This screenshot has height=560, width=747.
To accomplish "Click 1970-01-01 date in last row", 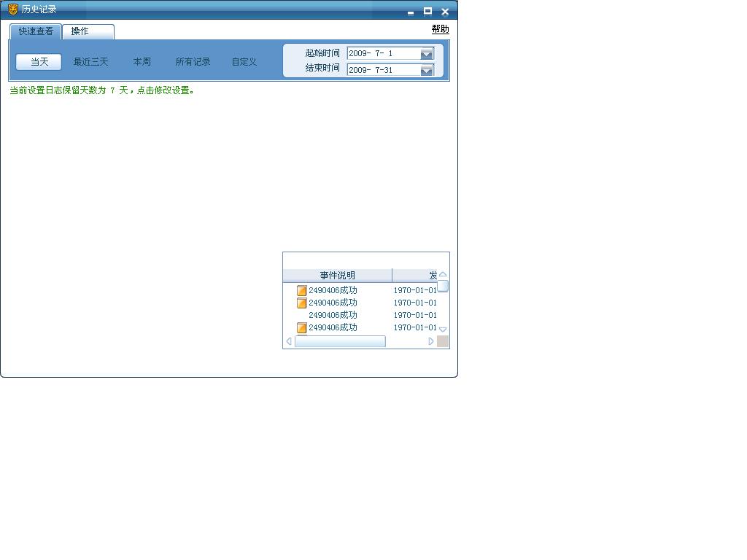I will 415,327.
